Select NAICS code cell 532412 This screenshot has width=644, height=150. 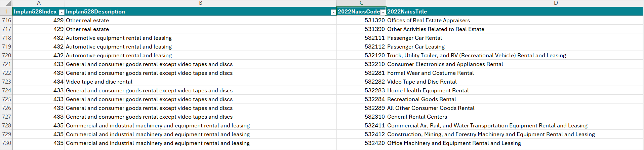[361, 134]
